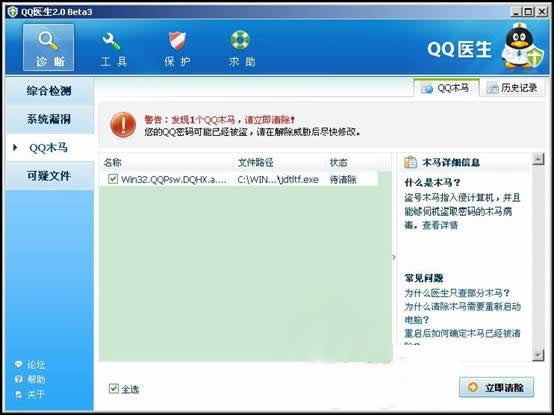This screenshot has height=415, width=554.
Task: Sort by the 状态 column header
Action: click(338, 162)
